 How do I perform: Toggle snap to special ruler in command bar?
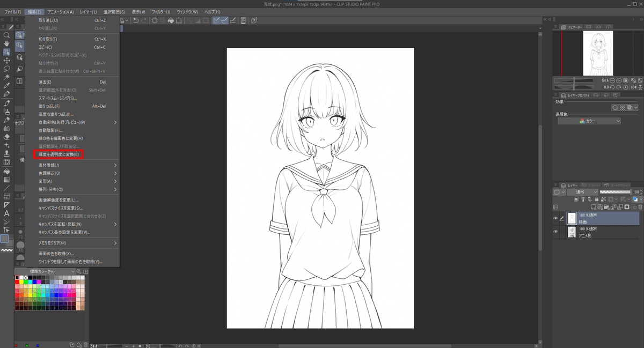[224, 20]
